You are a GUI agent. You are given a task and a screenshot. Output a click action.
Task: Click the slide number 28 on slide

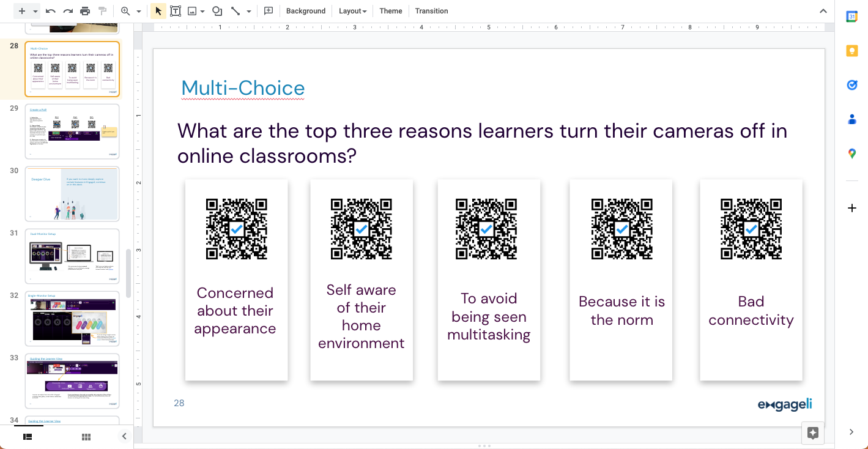(179, 403)
